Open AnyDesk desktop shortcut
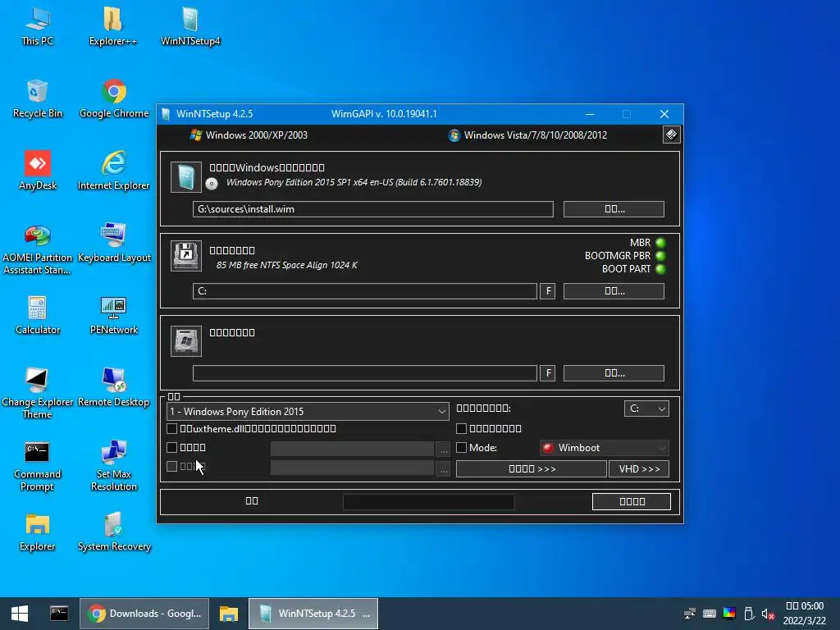 coord(38,171)
